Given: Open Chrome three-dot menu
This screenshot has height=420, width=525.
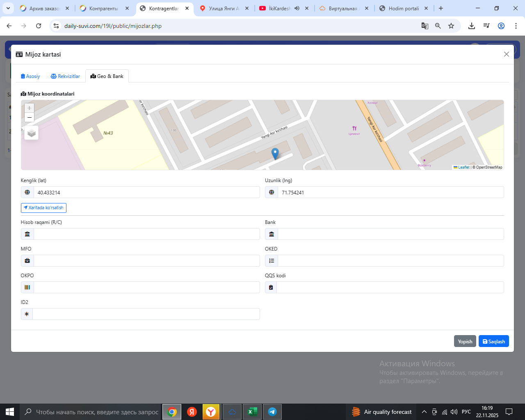Looking at the screenshot, I should click(516, 26).
